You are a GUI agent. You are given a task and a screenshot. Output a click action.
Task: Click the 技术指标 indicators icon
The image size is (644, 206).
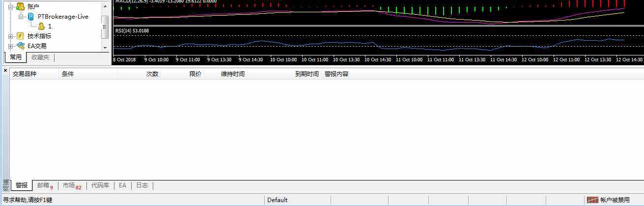tap(20, 36)
